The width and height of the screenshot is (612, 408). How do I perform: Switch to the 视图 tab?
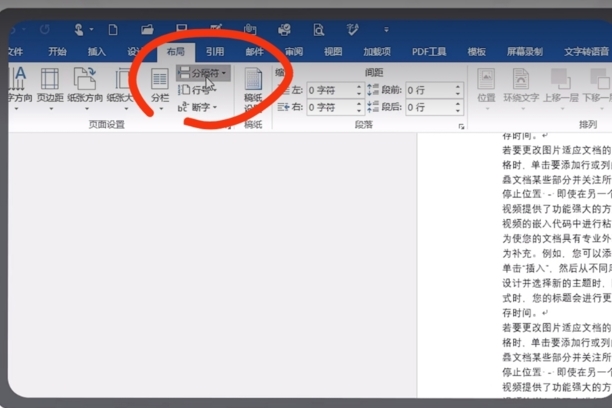[333, 52]
